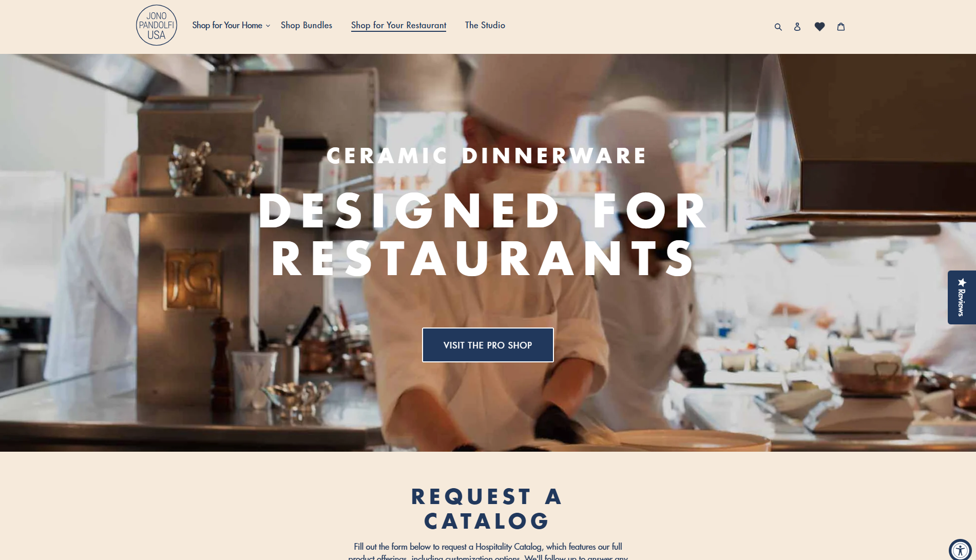Click the Reviews label text
This screenshot has height=560, width=976.
[962, 303]
